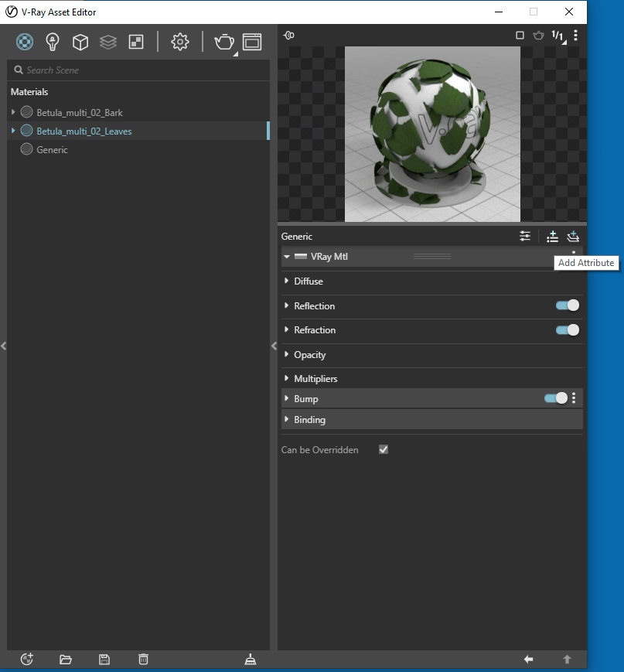
Task: Open an asset file with the folder icon
Action: [66, 659]
